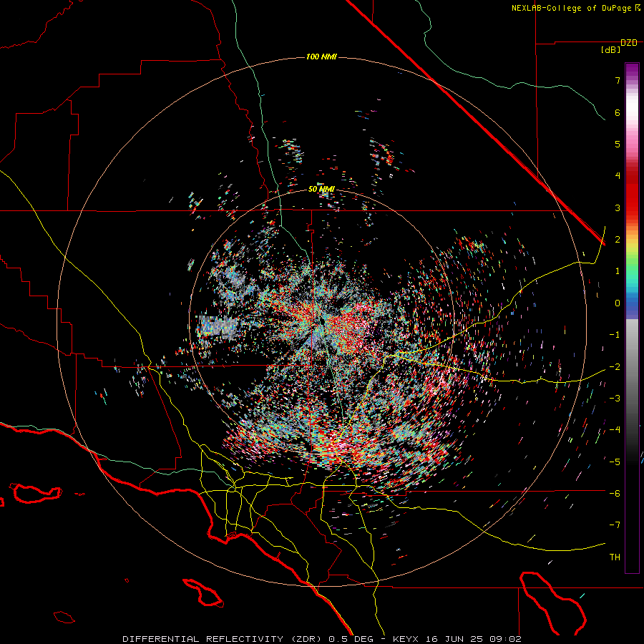The width and height of the screenshot is (644, 644).
Task: Click the positive 7 dB scale value
Action: [x=618, y=80]
